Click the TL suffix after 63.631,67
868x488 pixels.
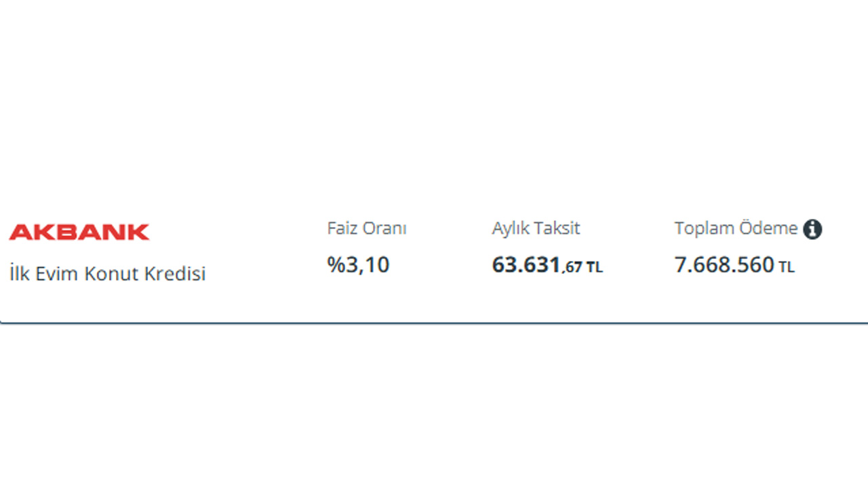(x=595, y=268)
